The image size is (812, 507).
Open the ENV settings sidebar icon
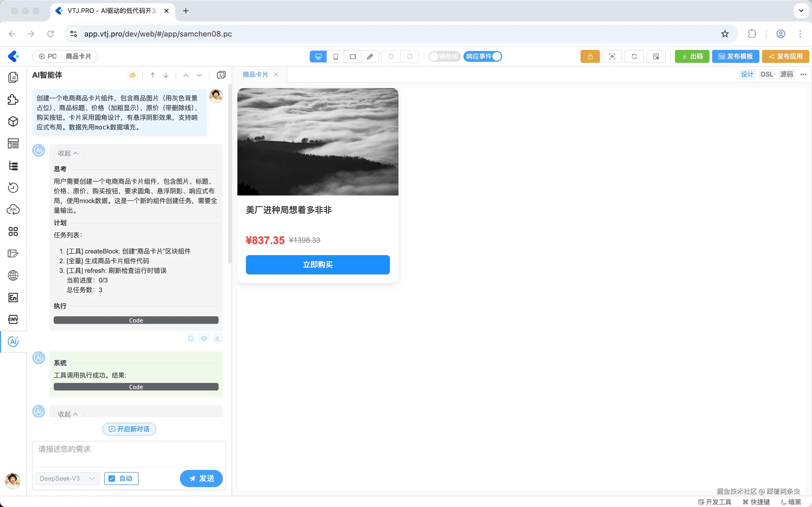point(13,319)
